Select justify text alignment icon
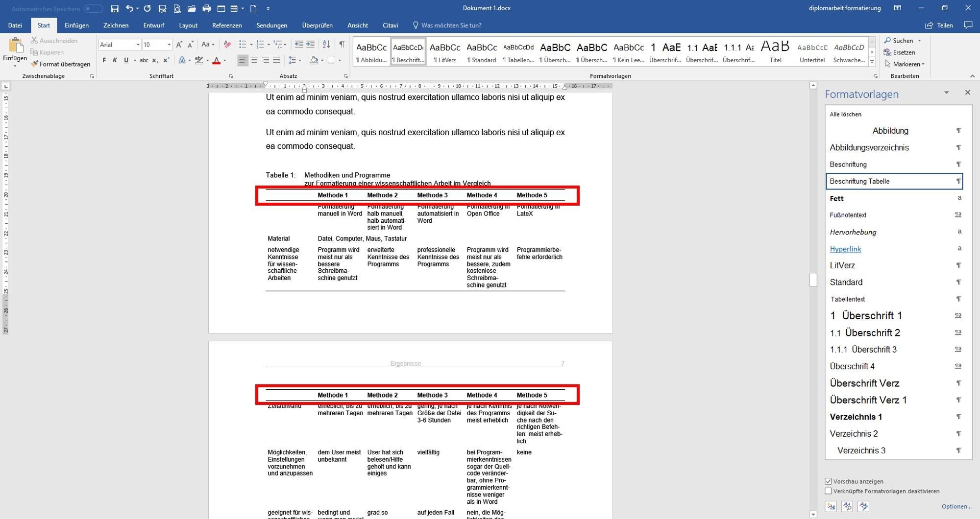 (x=277, y=60)
